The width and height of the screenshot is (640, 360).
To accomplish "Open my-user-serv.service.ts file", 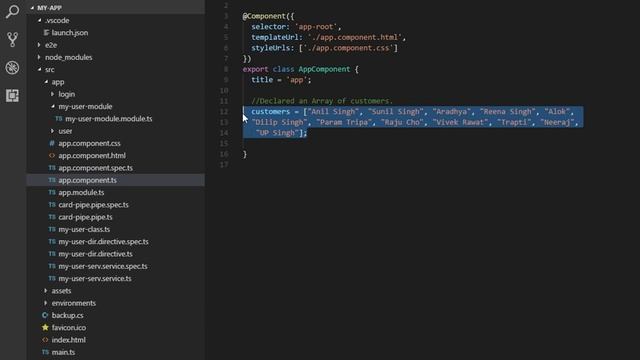I will pyautogui.click(x=95, y=278).
